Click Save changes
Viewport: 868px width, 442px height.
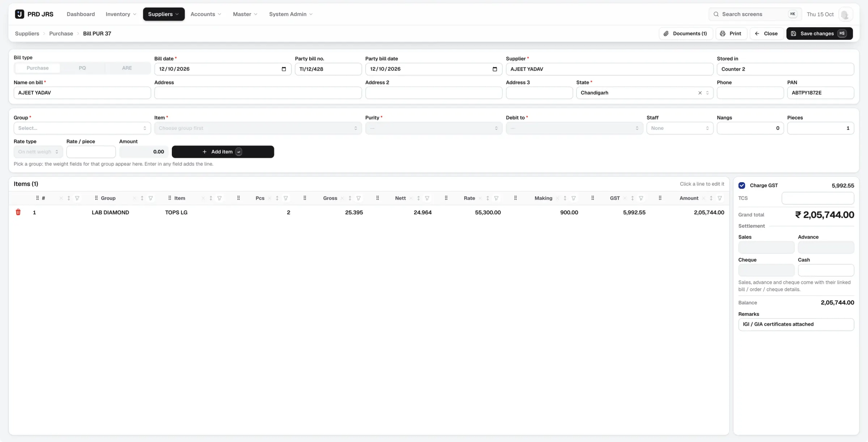819,34
